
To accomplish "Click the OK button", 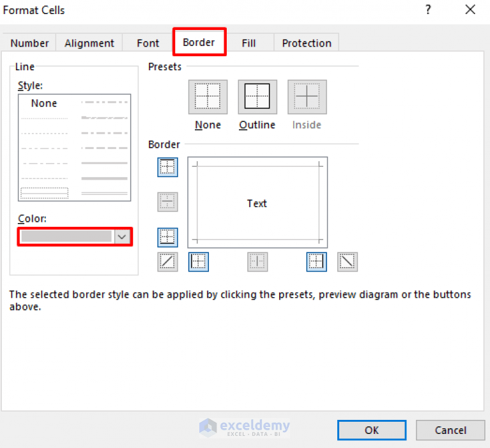I will click(x=372, y=430).
